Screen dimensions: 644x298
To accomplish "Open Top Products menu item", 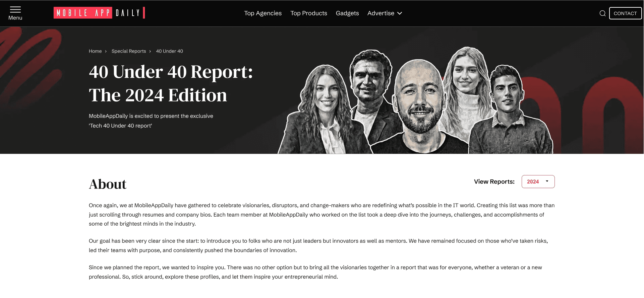I will (309, 13).
